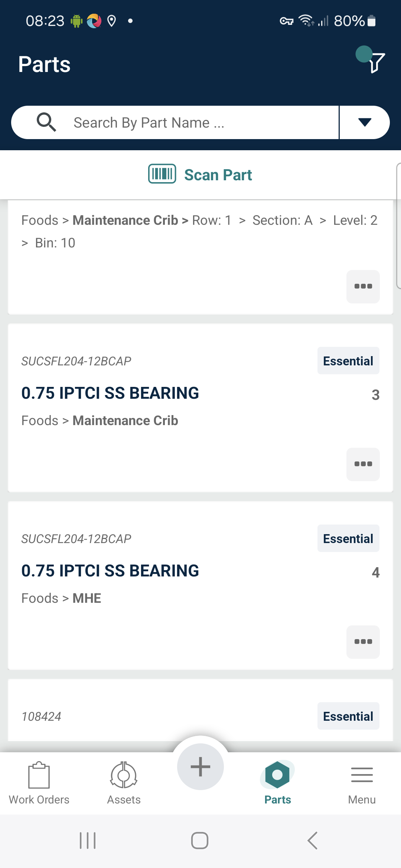Tap the search magnifier icon
This screenshot has width=401, height=868.
click(46, 122)
